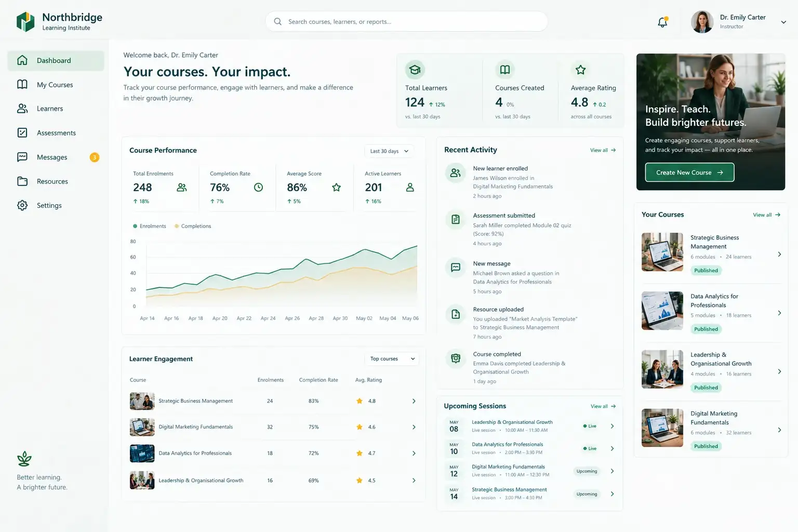Click the Total Enrolments people icon
This screenshot has height=532, width=798.
coord(182,188)
